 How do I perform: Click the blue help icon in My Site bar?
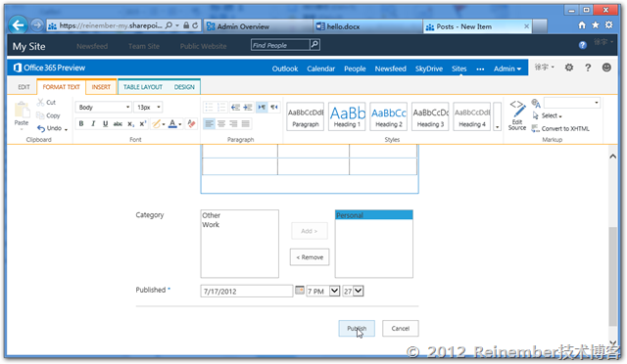[x=583, y=45]
